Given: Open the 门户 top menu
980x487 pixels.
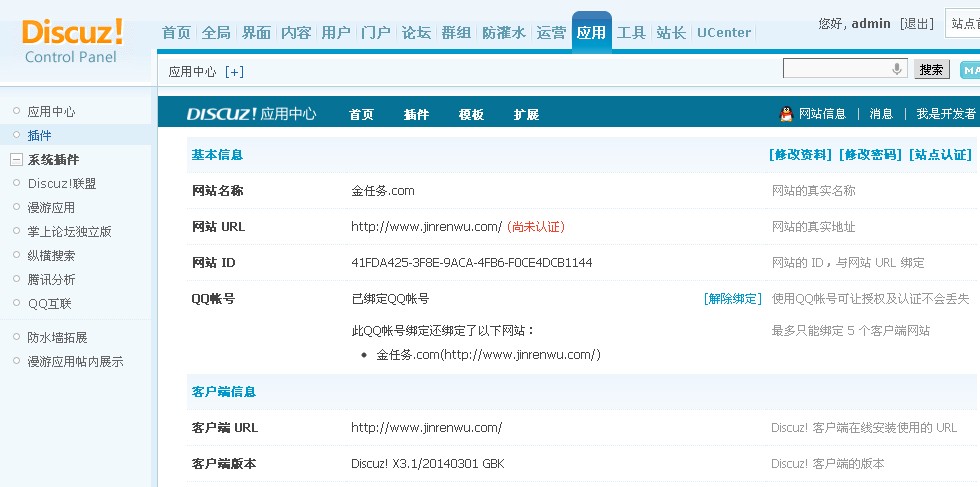Looking at the screenshot, I should coord(376,33).
